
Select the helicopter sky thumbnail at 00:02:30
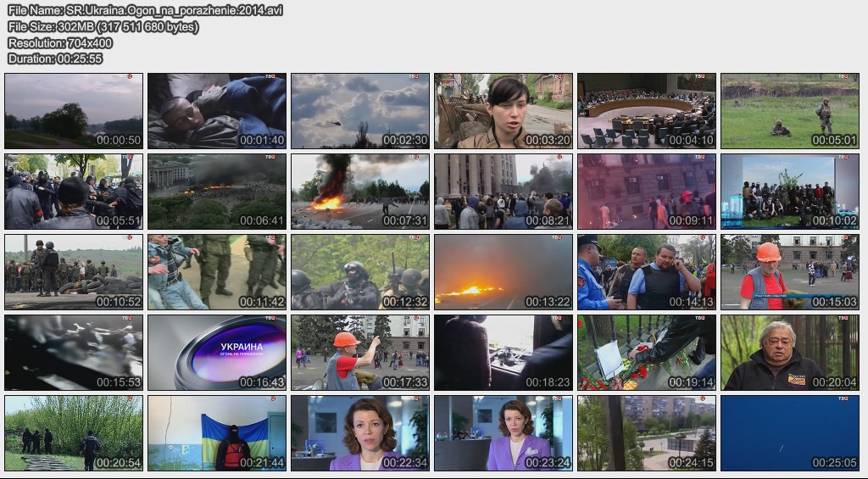360,111
